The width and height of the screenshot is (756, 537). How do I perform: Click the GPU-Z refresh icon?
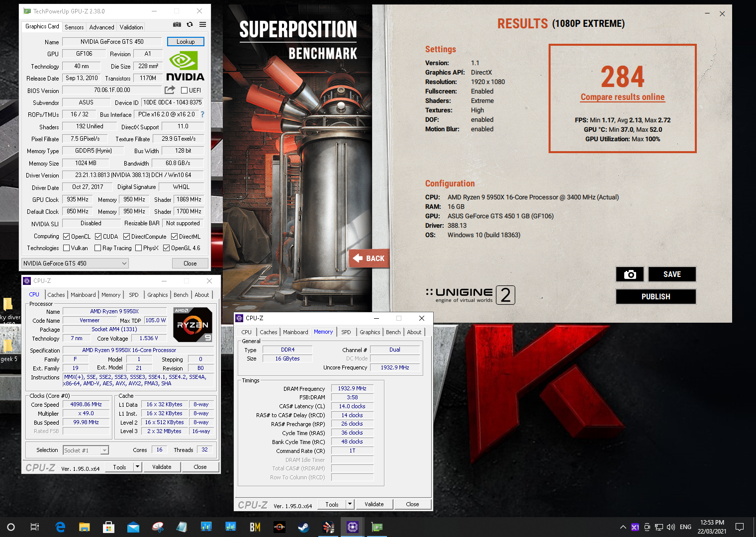point(189,24)
